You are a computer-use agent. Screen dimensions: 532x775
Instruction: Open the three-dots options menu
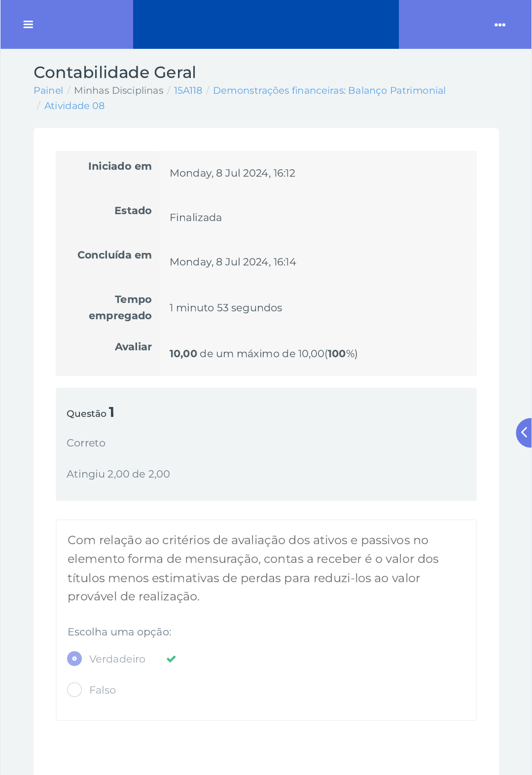pos(500,25)
